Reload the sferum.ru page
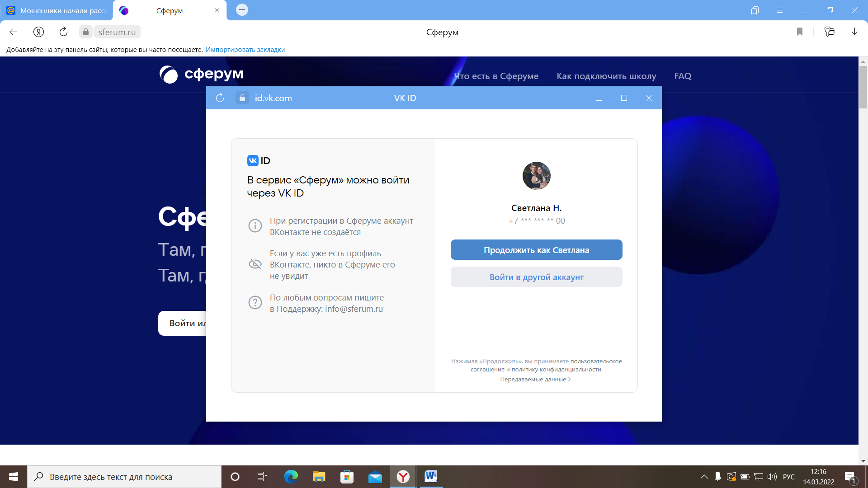 pos(63,32)
